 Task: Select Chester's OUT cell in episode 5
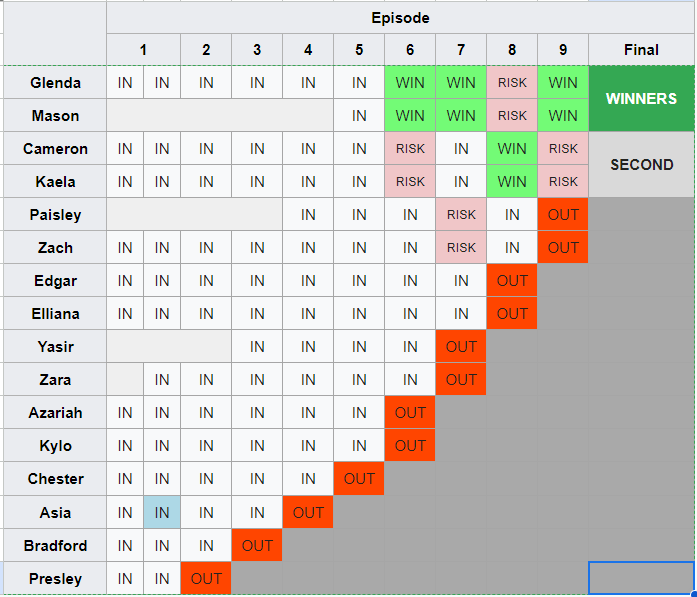pyautogui.click(x=359, y=479)
